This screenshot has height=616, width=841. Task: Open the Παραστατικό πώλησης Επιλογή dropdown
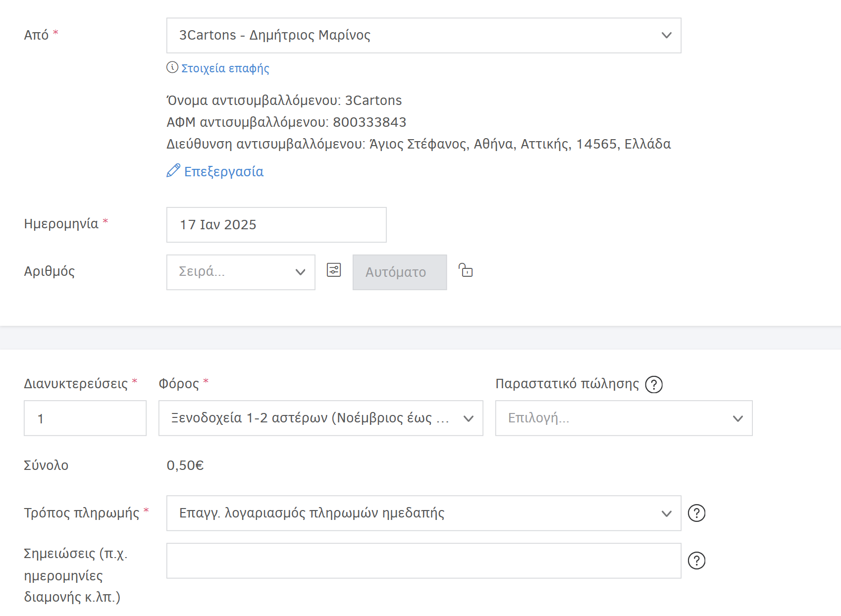[624, 418]
